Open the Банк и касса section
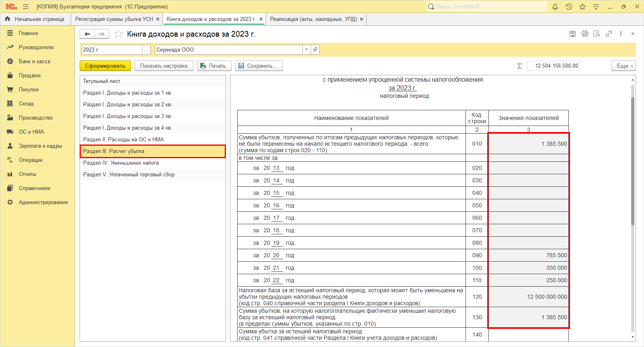Viewport: 644px width, 347px height. [34, 61]
